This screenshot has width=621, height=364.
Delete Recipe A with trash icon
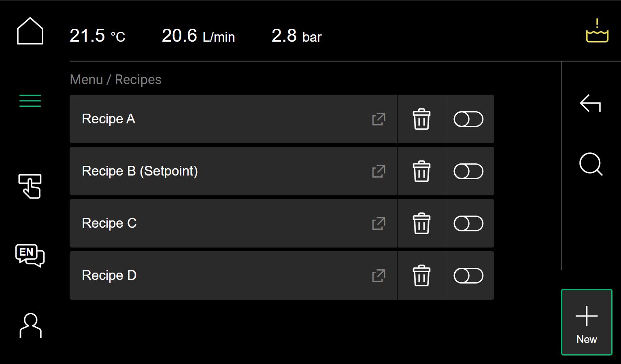tap(421, 119)
